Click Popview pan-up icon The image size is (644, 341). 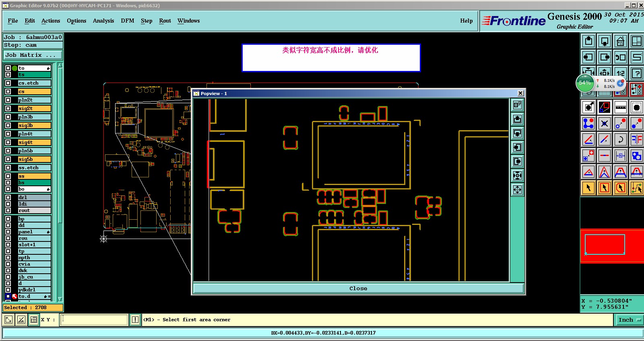517,119
